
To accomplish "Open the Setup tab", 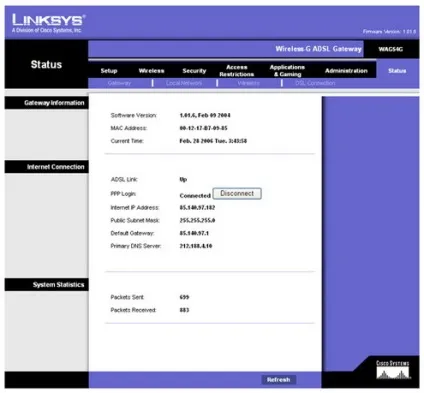I will click(109, 71).
